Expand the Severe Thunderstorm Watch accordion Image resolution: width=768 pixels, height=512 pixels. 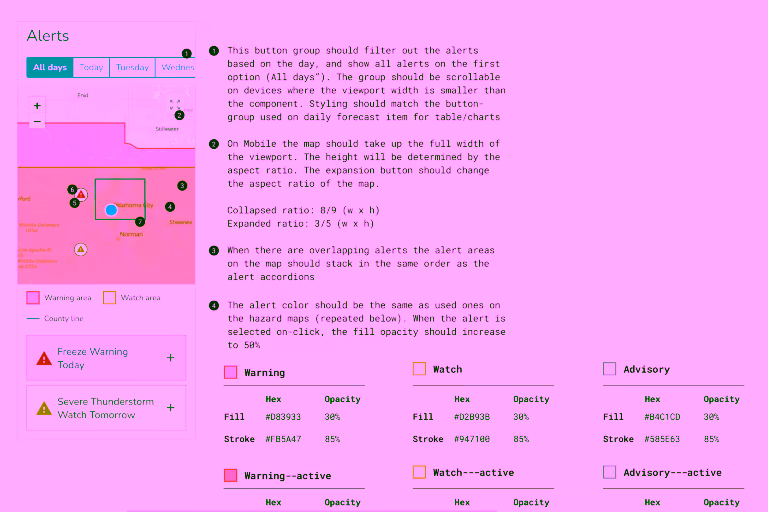point(170,408)
